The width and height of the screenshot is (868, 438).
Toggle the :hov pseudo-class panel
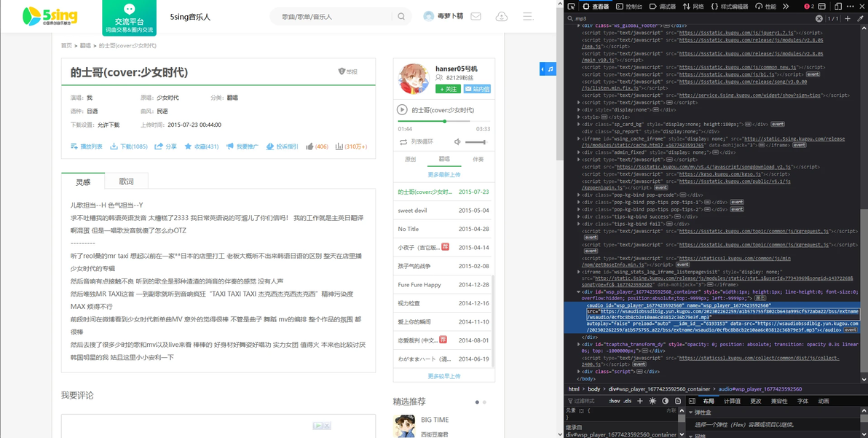click(615, 401)
